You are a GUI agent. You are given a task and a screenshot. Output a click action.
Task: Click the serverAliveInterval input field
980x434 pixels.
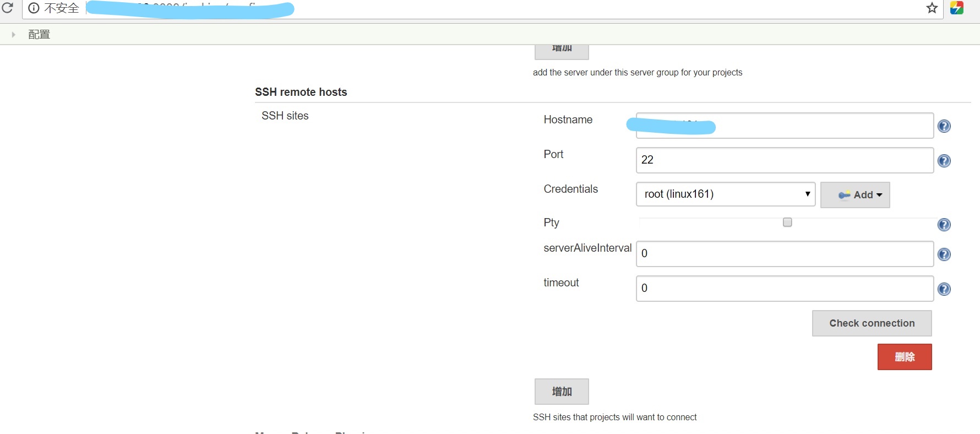785,254
